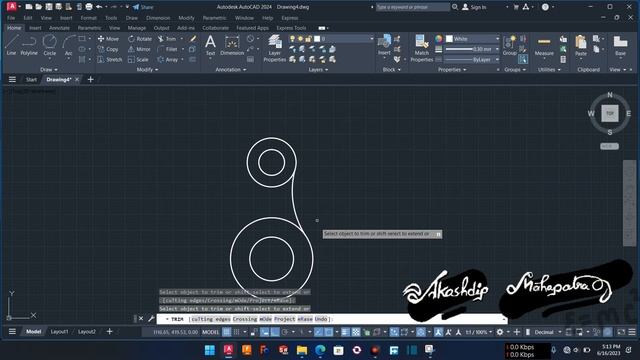Screen dimensions: 640x360
Task: Open Layer Properties manager
Action: [x=275, y=48]
